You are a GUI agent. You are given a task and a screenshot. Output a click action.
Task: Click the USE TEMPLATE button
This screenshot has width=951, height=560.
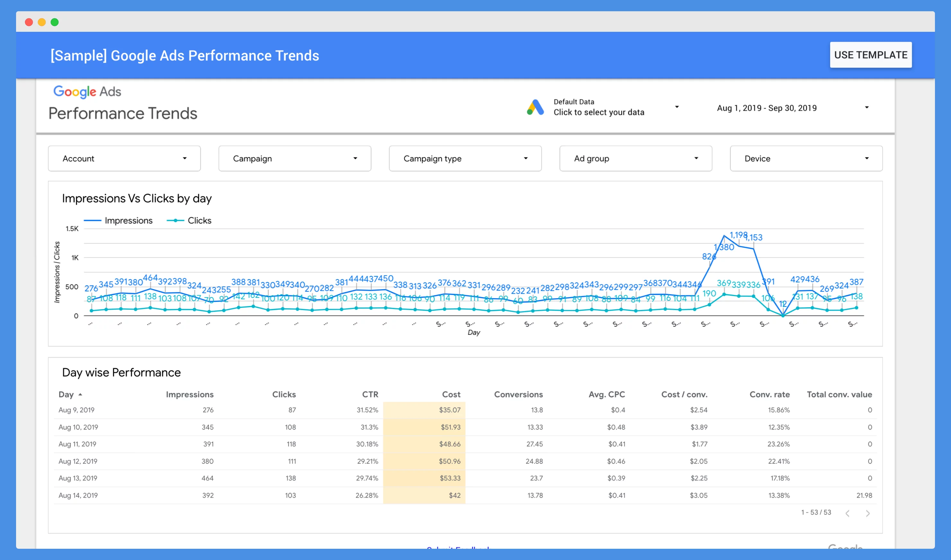pyautogui.click(x=871, y=55)
